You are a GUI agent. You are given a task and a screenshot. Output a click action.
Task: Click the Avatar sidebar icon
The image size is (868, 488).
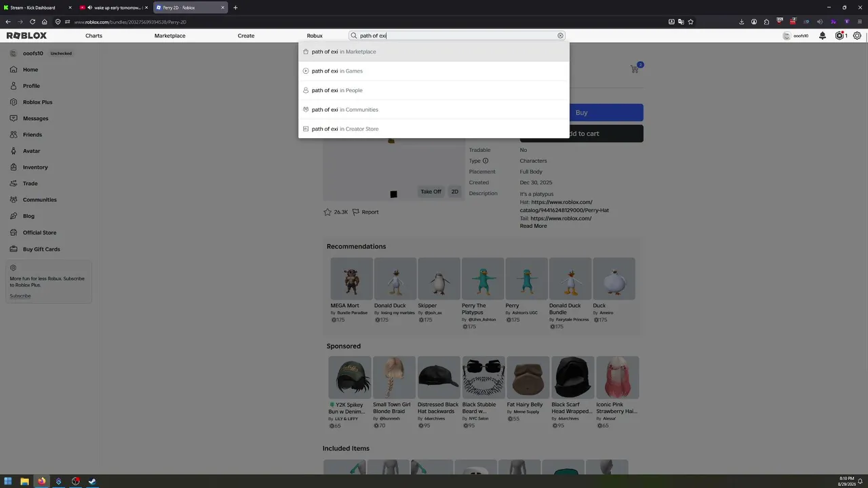tap(14, 150)
